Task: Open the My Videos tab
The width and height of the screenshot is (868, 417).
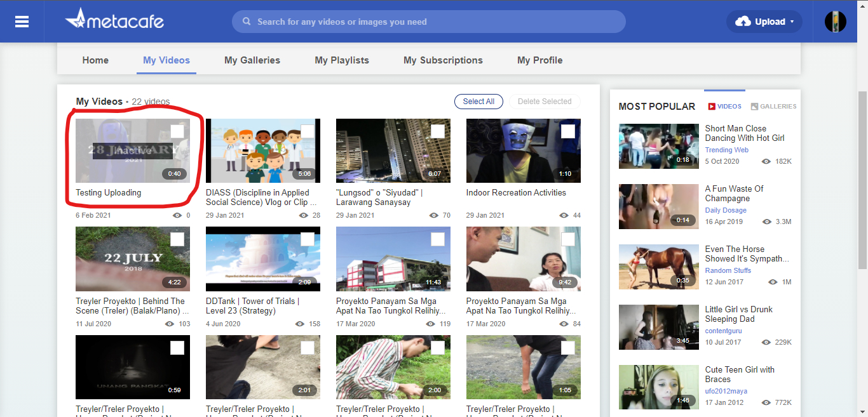Action: pos(166,60)
